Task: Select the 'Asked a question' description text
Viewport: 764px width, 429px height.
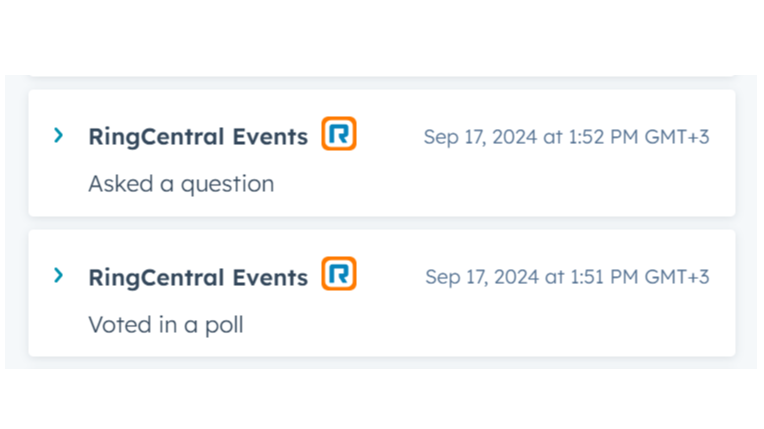Action: [x=181, y=184]
